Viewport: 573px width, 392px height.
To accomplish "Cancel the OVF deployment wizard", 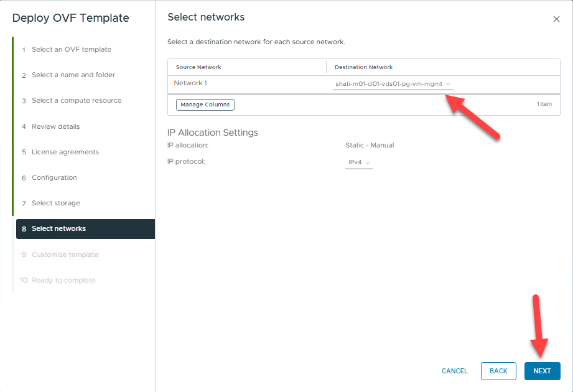I will pos(454,371).
